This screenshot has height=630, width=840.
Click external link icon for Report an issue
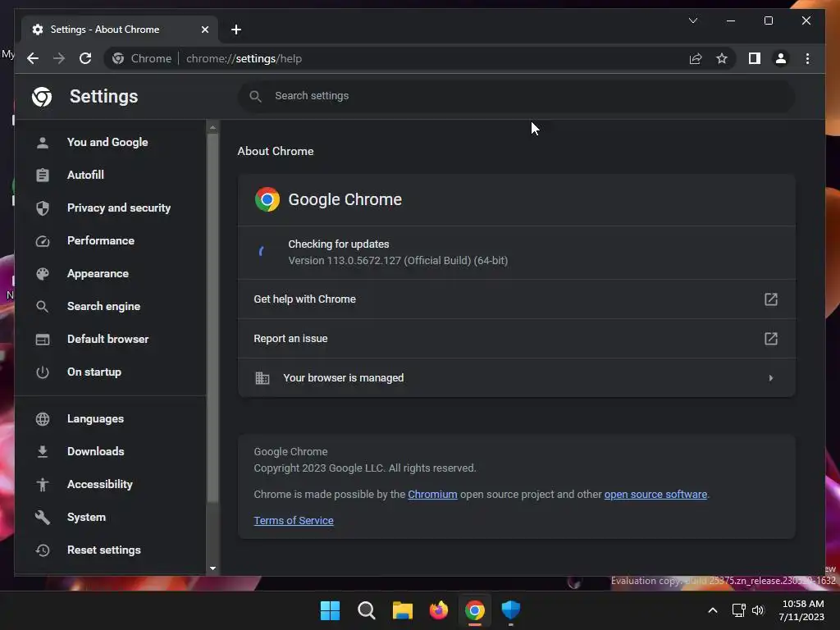click(770, 339)
